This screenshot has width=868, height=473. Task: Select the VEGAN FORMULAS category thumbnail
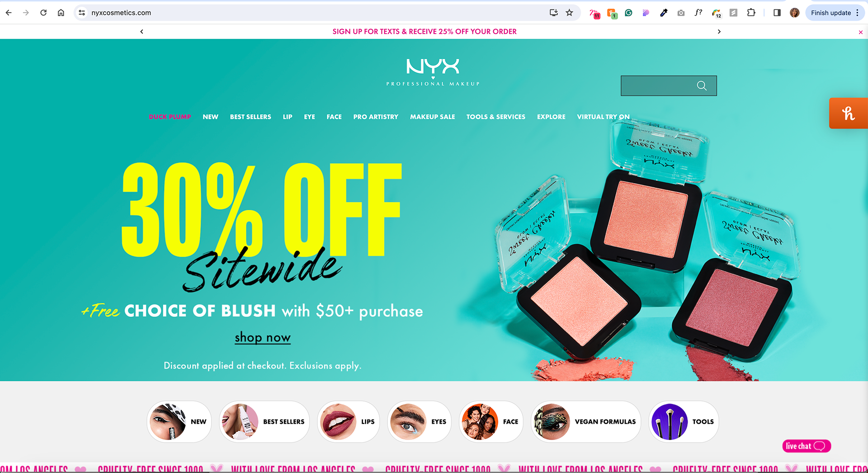(586, 422)
